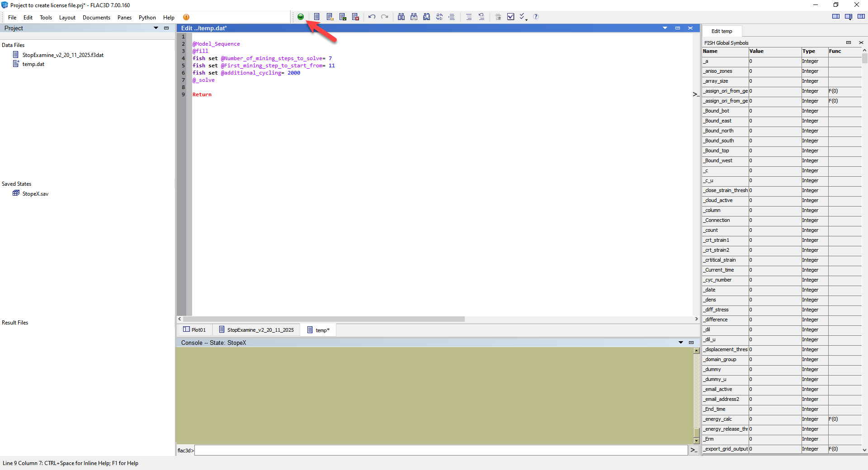Open the File menu

coord(12,18)
